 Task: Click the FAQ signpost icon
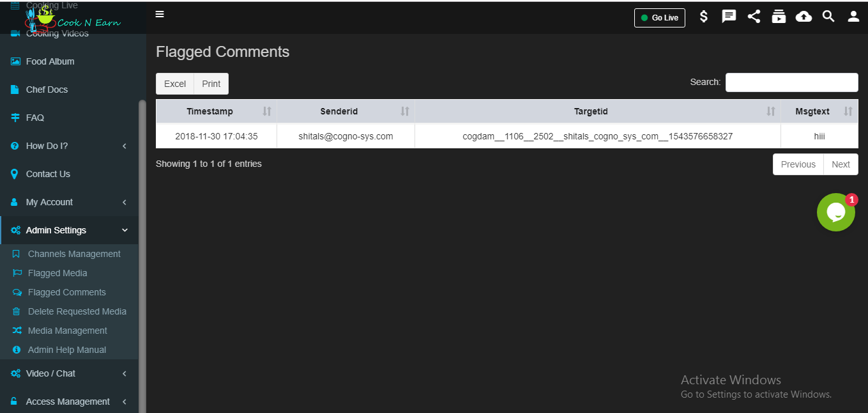[x=15, y=118]
